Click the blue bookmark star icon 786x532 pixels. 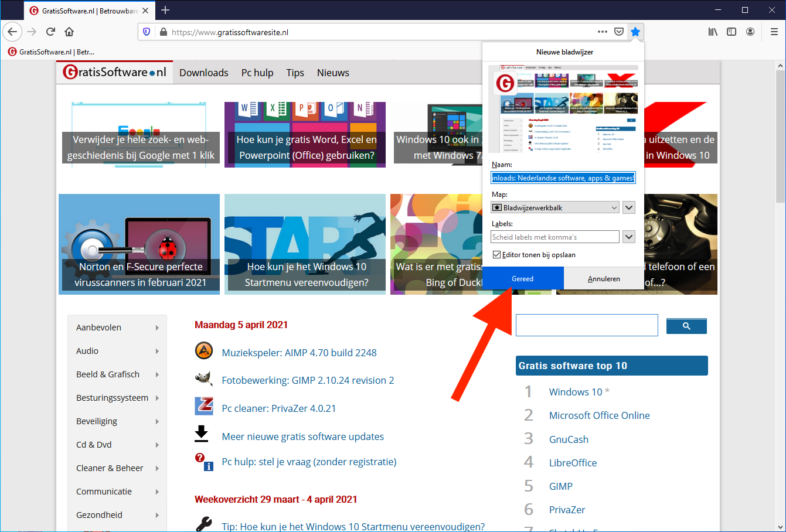[x=635, y=32]
